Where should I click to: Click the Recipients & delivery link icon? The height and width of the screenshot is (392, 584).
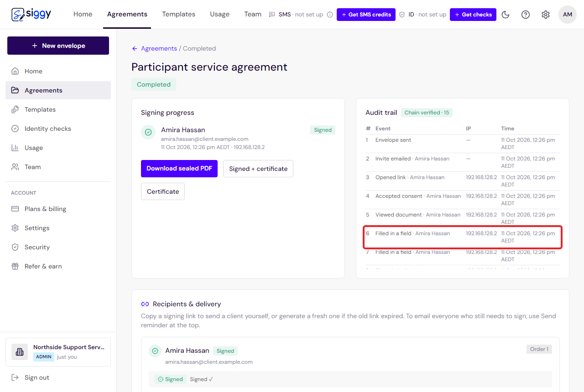pos(145,304)
